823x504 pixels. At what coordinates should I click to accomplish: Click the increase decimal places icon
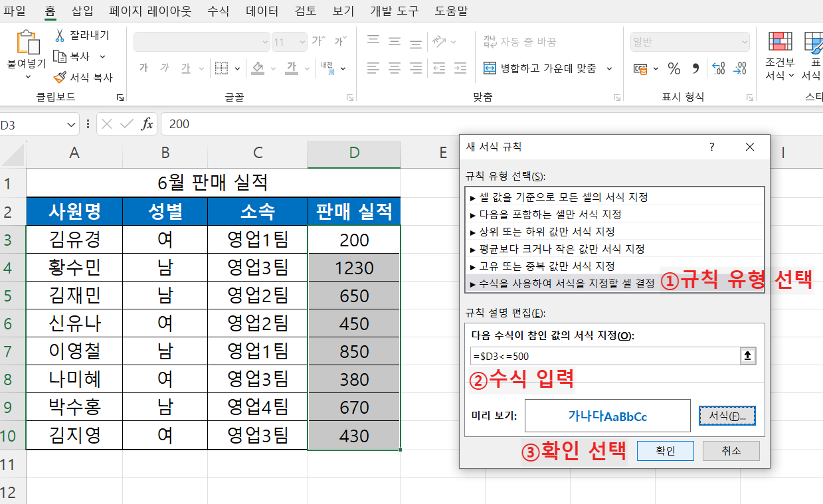click(717, 68)
